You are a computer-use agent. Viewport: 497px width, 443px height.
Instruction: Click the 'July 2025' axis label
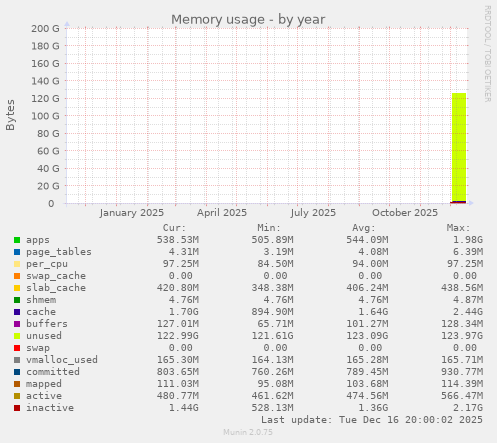pyautogui.click(x=313, y=213)
